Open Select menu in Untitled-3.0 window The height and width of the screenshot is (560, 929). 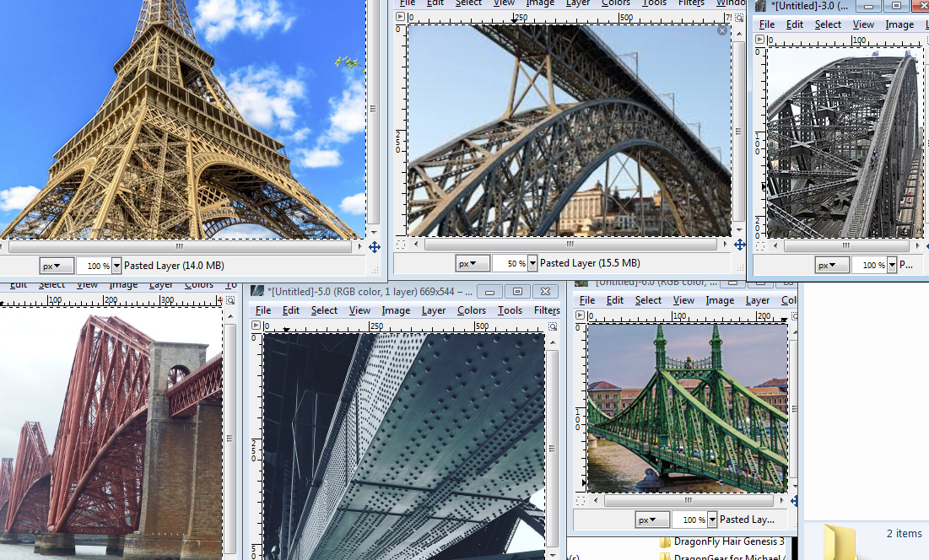[828, 24]
